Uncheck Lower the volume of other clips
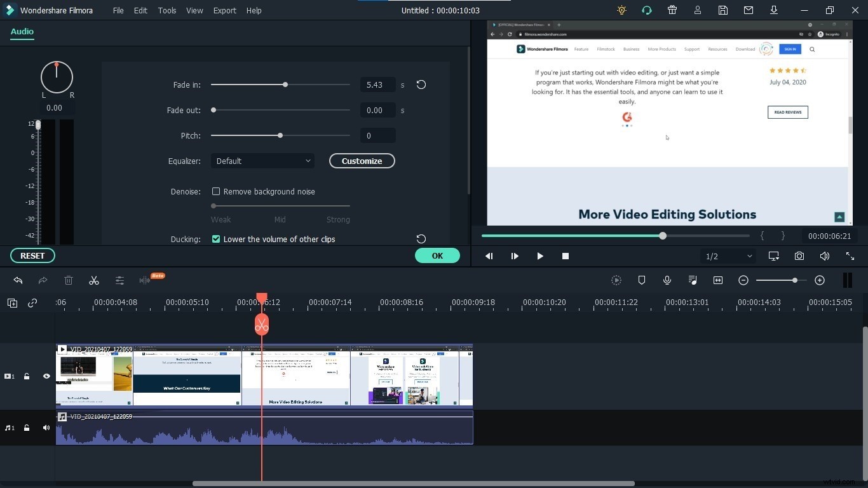Image resolution: width=868 pixels, height=488 pixels. (216, 239)
